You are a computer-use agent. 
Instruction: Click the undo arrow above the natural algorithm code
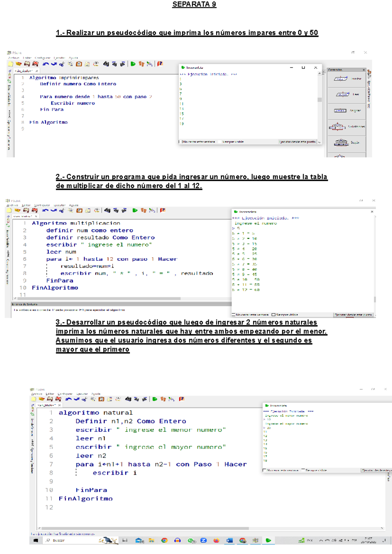tap(68, 399)
